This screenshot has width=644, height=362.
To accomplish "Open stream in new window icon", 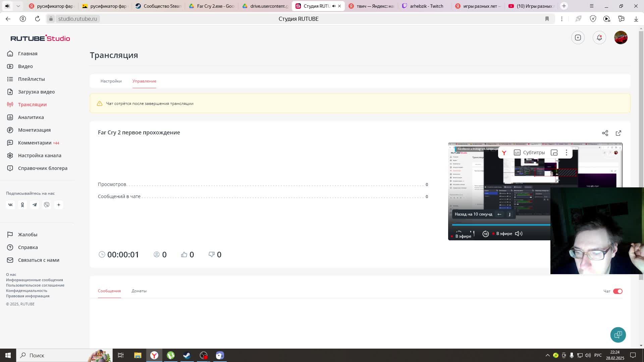I will (x=618, y=133).
